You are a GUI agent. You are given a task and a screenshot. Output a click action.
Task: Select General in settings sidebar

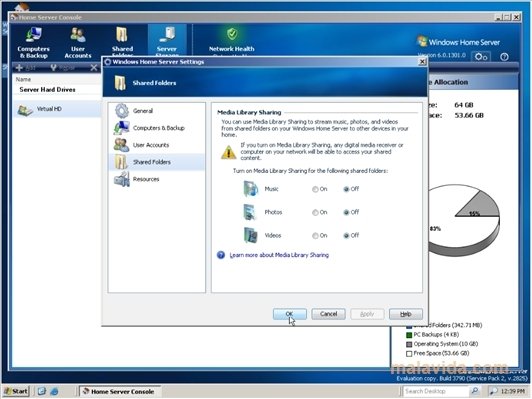pos(157,111)
